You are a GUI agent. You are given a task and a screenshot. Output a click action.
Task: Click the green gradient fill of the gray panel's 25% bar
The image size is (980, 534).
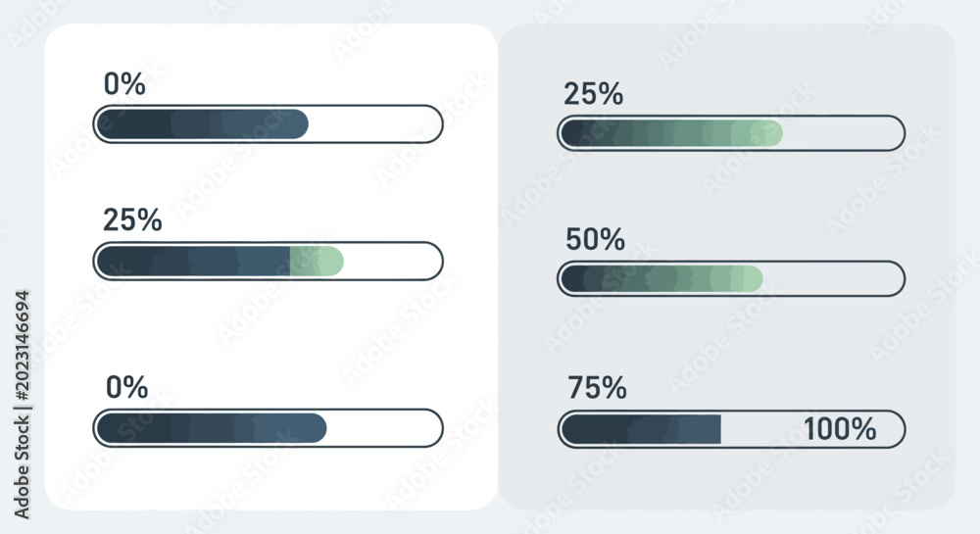tap(672, 133)
